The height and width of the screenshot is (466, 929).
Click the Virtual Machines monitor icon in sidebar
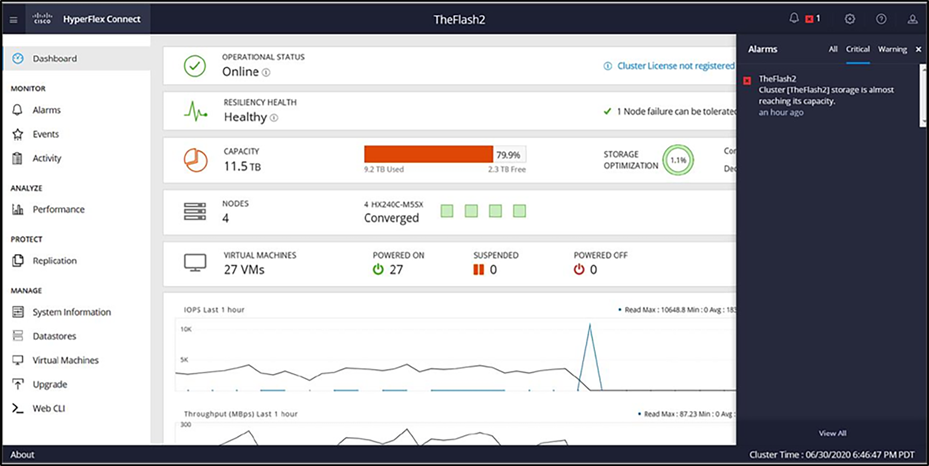(18, 360)
